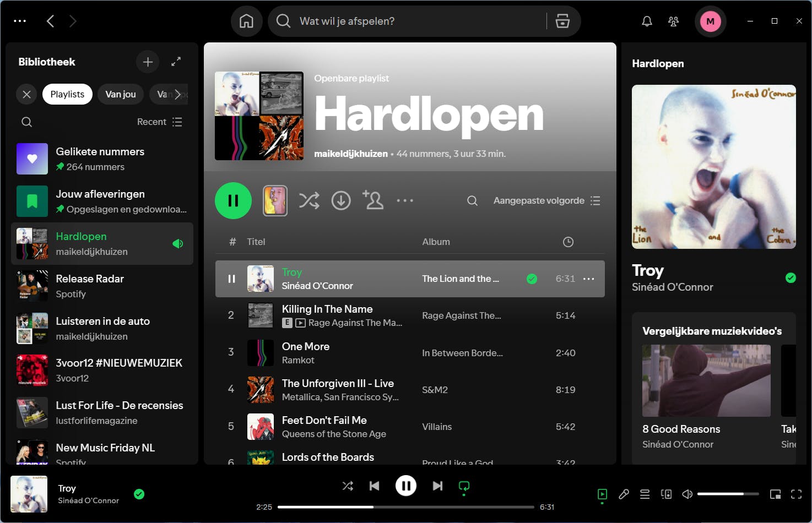Expand the hidden filter chips with the chevron
Image resolution: width=812 pixels, height=523 pixels.
(178, 94)
